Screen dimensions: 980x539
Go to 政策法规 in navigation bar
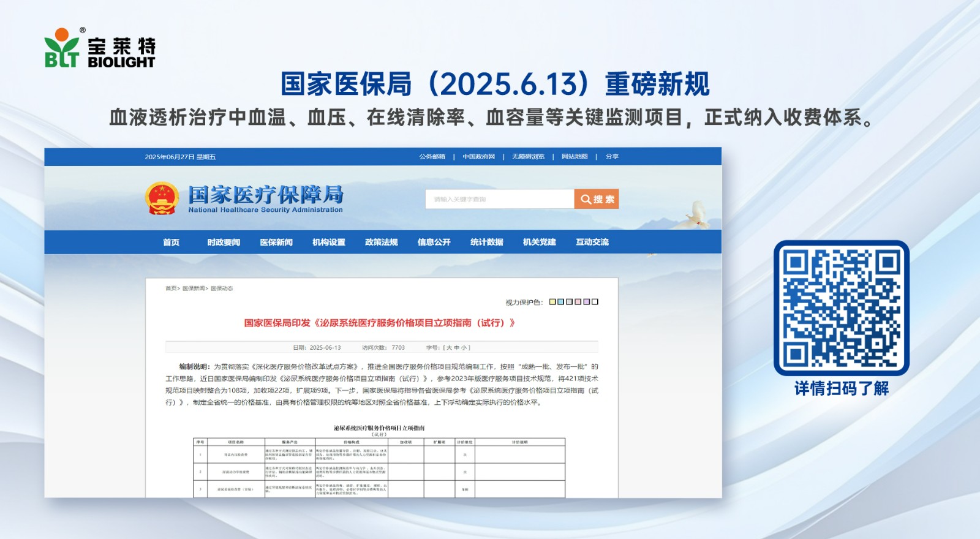pyautogui.click(x=382, y=243)
